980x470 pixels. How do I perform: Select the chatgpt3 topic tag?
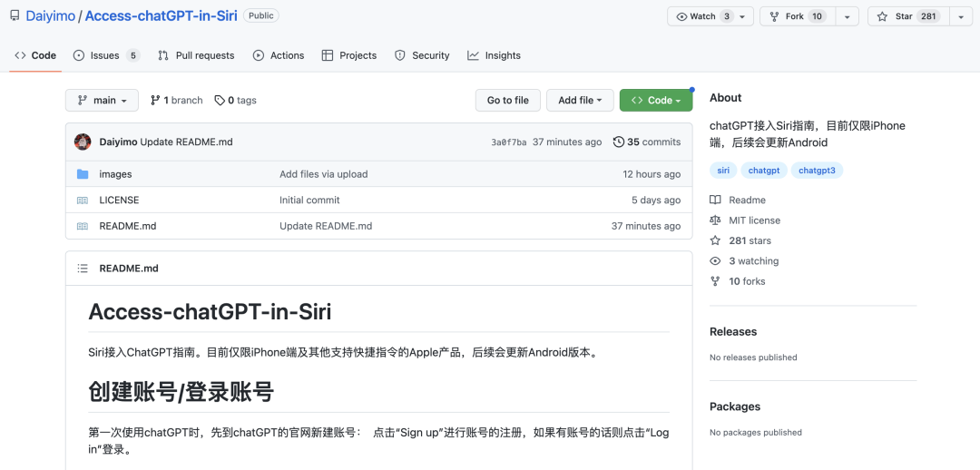817,170
